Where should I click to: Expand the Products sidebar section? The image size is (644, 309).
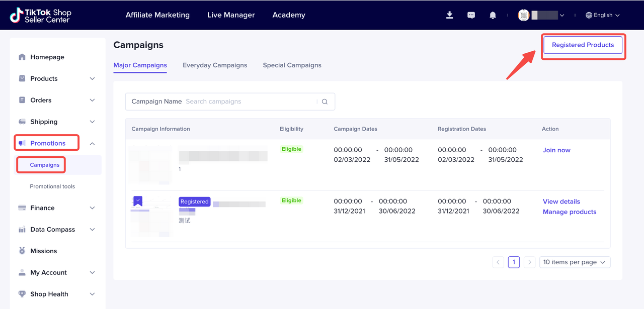(92, 79)
